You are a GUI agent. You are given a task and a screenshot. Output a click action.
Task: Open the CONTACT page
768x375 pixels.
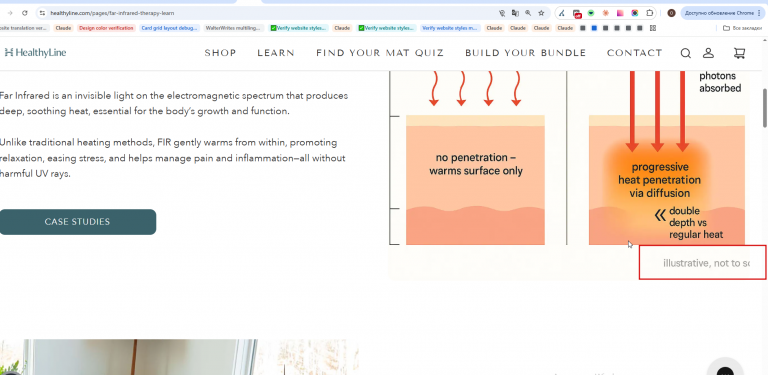pos(634,53)
